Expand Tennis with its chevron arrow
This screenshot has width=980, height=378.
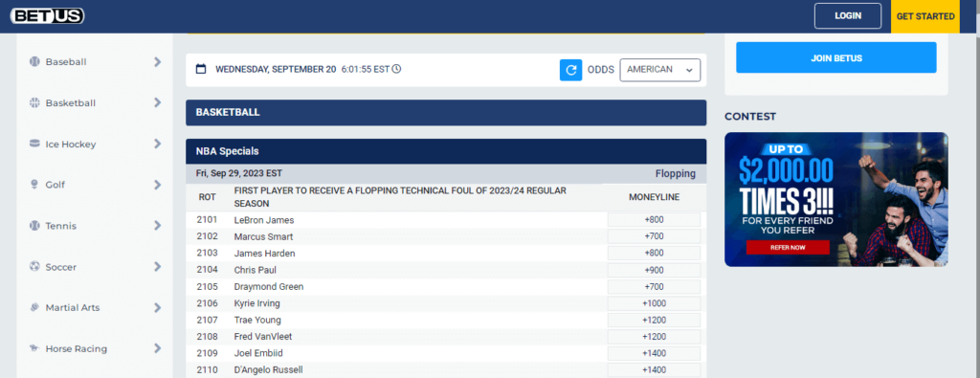158,226
